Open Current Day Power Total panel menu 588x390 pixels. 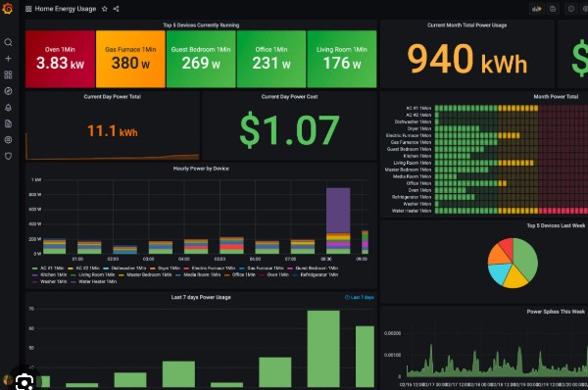112,97
